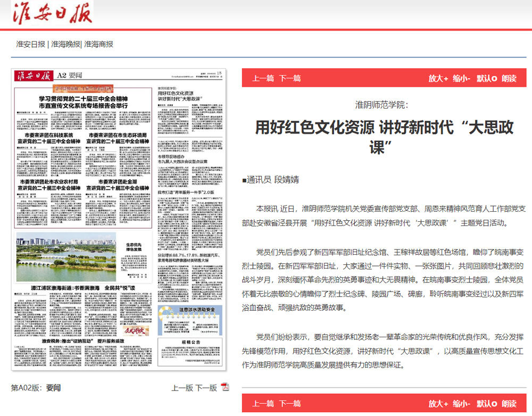Open article 市委宣讲团赴市农业农村局 on page image
Viewport: 532px width, 416px height.
click(x=49, y=185)
